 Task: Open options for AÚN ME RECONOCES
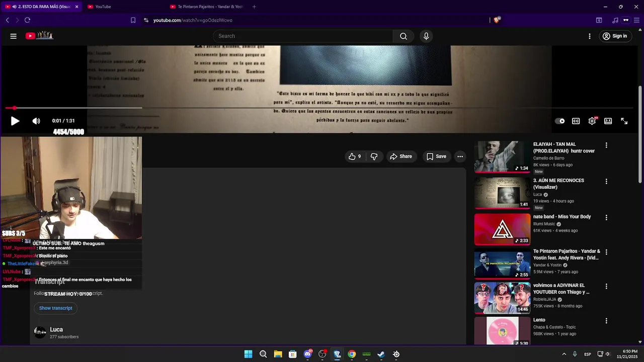(x=606, y=182)
